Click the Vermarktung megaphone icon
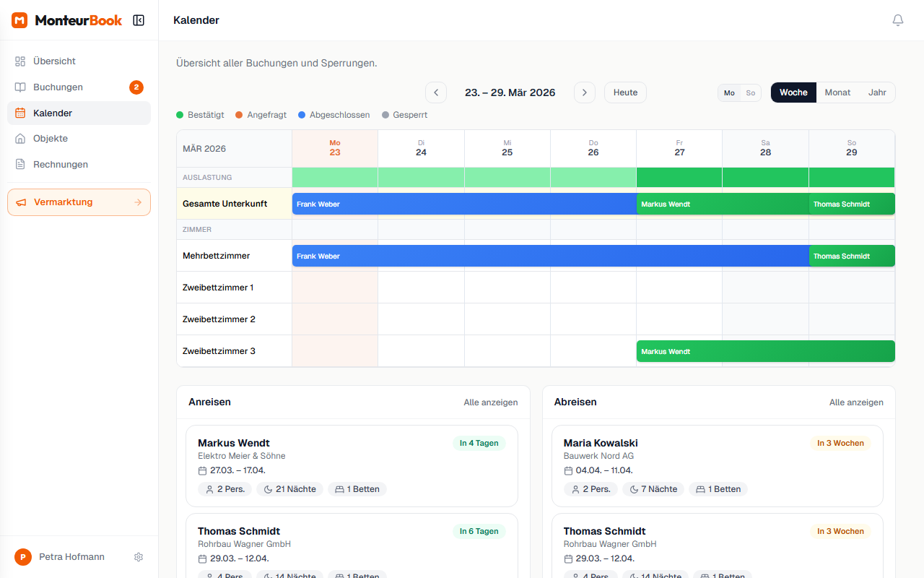The width and height of the screenshot is (924, 578). 21,202
